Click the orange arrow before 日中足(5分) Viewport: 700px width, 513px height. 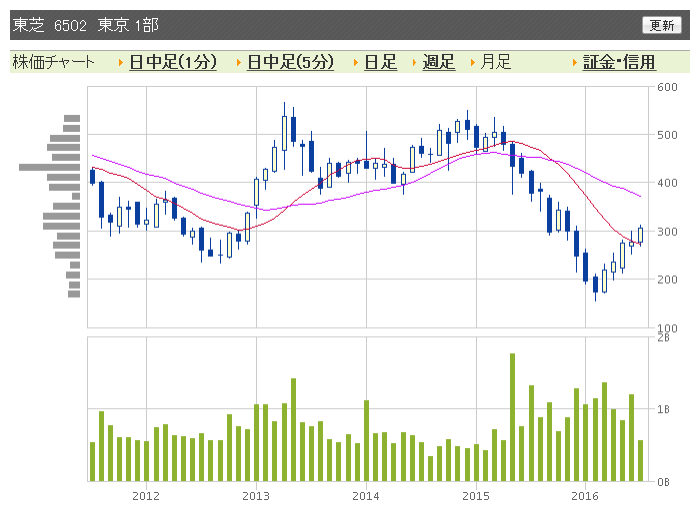[x=239, y=63]
